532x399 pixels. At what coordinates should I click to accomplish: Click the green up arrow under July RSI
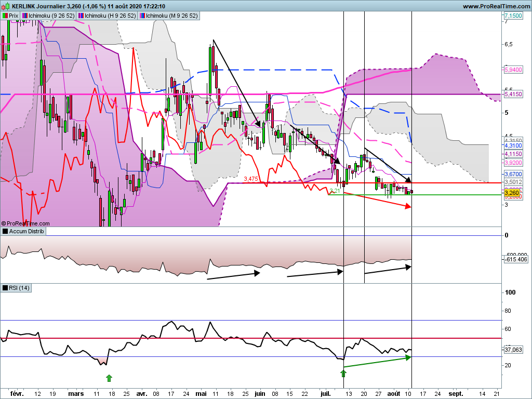point(343,373)
